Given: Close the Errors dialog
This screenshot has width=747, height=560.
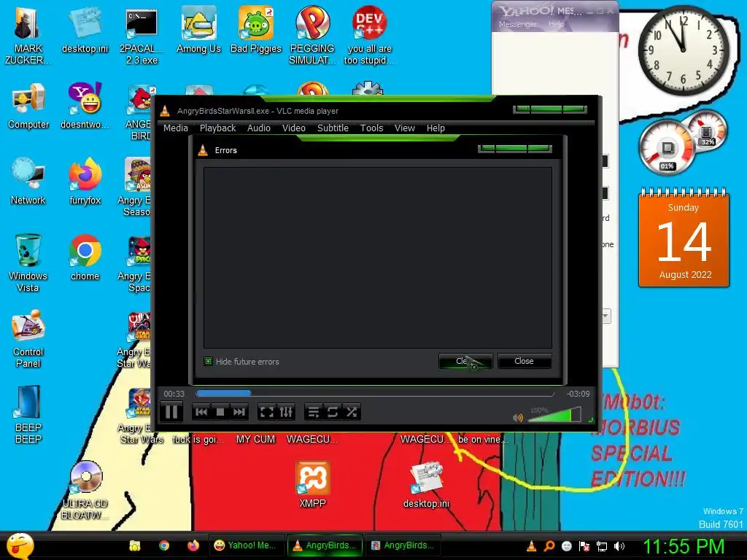Looking at the screenshot, I should 524,361.
